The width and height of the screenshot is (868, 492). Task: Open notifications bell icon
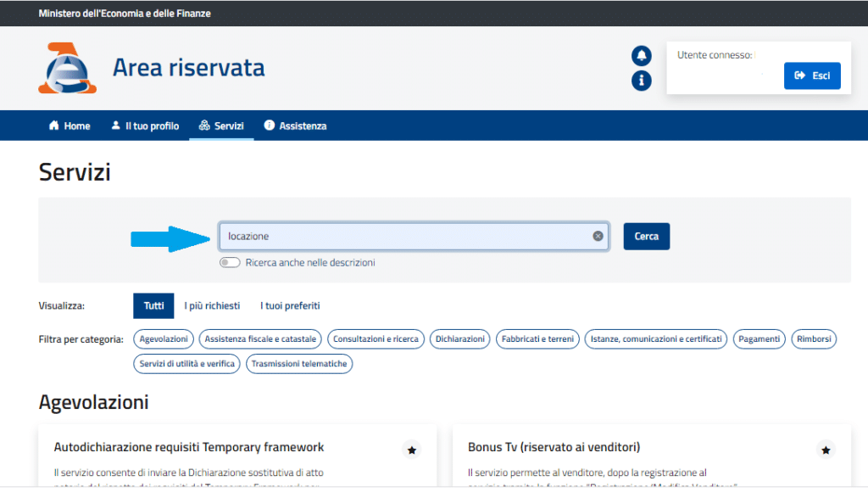tap(641, 55)
